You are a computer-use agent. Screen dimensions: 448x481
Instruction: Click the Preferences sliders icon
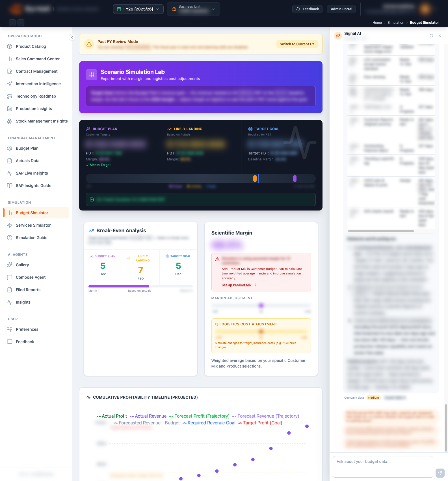(x=10, y=329)
